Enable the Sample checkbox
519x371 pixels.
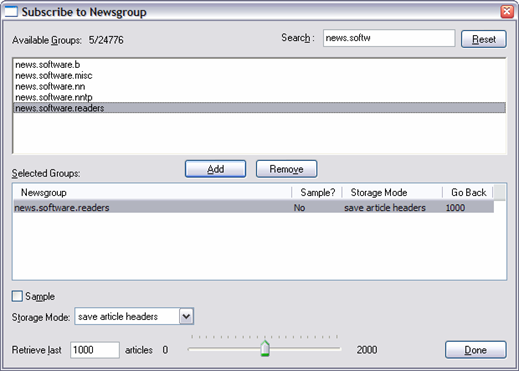click(x=17, y=296)
